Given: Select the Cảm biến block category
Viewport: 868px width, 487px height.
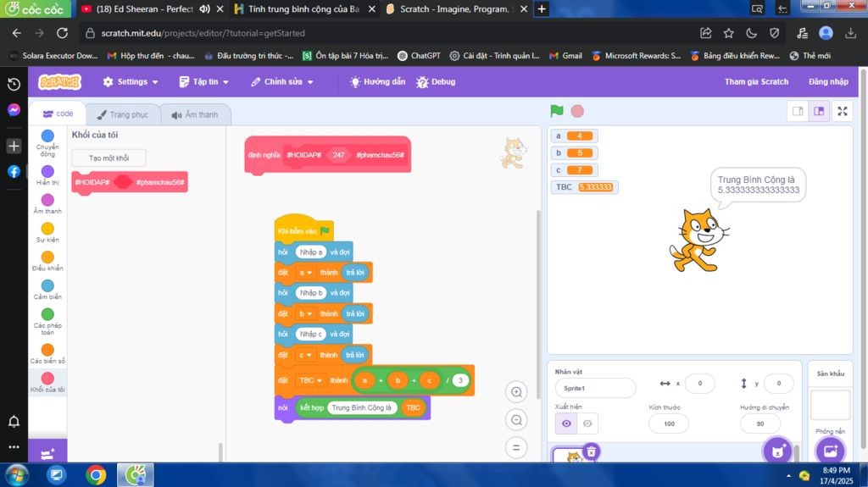Looking at the screenshot, I should point(47,290).
